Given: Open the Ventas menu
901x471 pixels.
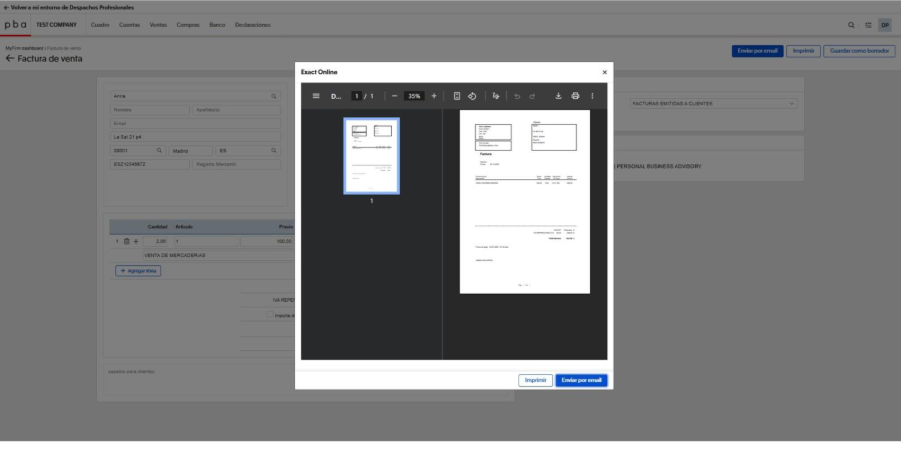Looking at the screenshot, I should point(158,24).
